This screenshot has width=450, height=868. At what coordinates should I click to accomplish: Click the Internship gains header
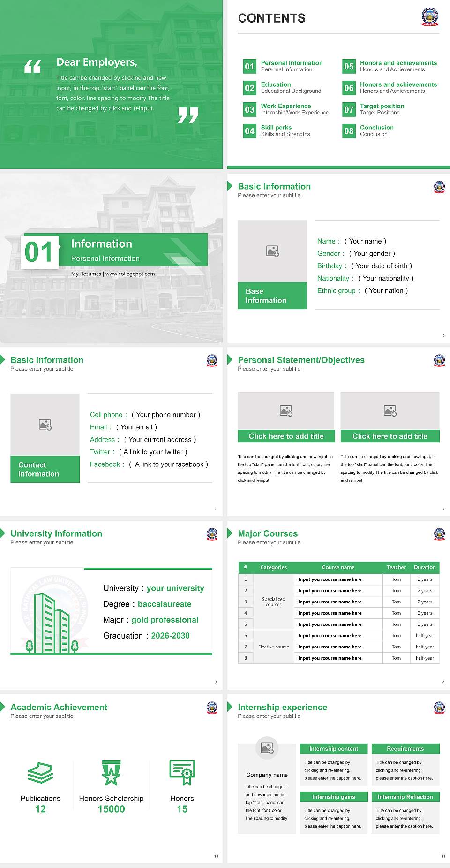click(334, 797)
